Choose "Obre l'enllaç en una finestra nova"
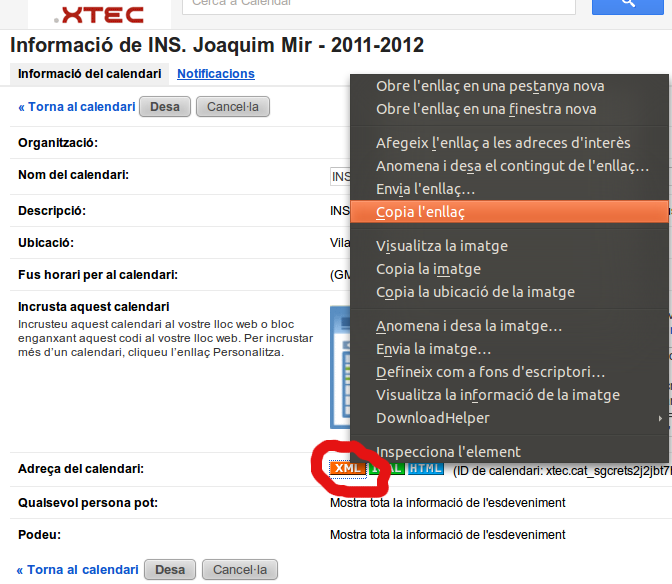The image size is (672, 584). point(486,109)
